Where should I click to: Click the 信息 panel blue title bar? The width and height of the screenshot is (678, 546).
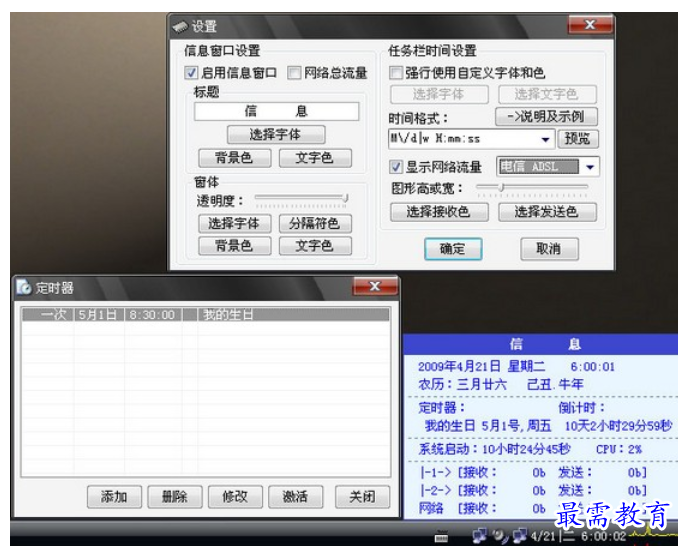[540, 344]
